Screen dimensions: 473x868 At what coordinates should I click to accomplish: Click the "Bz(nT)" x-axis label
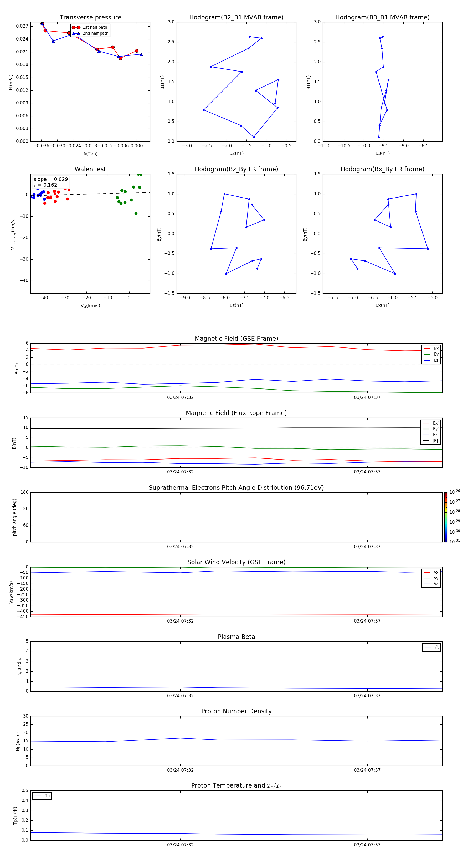236,305
